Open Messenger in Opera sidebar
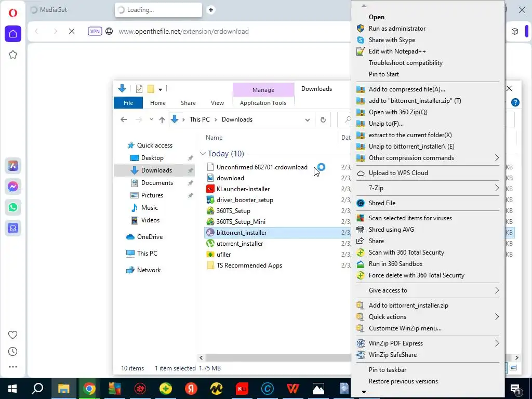 pos(13,187)
